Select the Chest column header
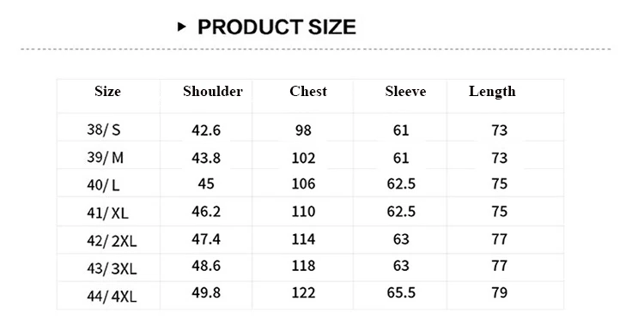The image size is (644, 331). tap(308, 91)
